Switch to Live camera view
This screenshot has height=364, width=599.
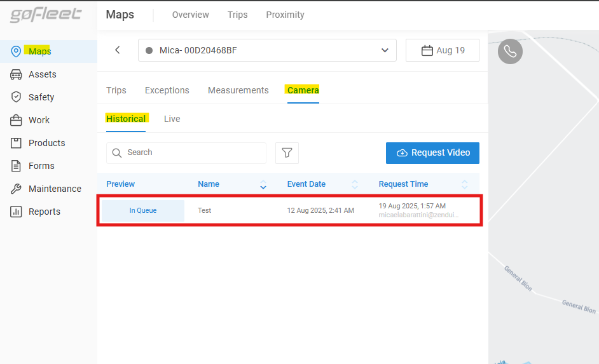[x=172, y=119]
